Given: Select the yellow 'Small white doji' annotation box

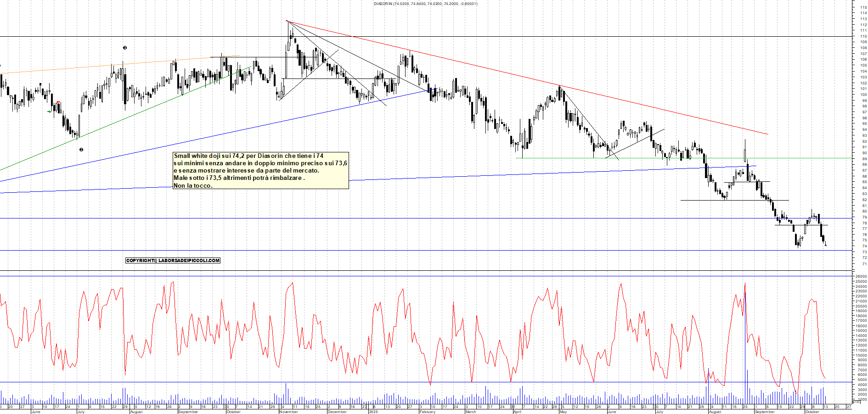Looking at the screenshot, I should click(x=260, y=171).
